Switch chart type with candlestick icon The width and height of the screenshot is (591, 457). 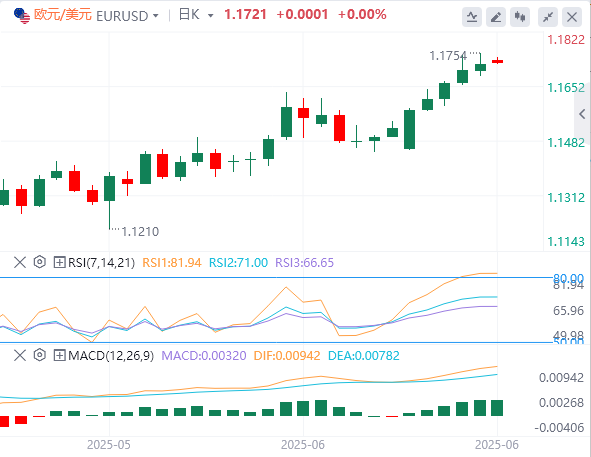click(520, 17)
